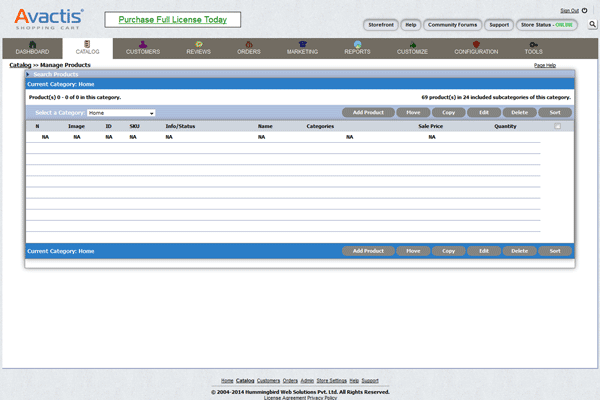
Task: Click the Categories column header
Action: click(x=320, y=126)
